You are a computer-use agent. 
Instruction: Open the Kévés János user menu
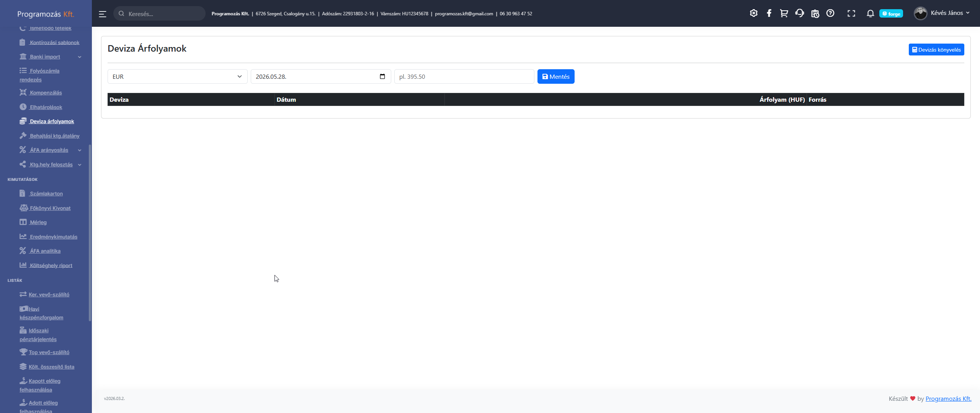950,13
